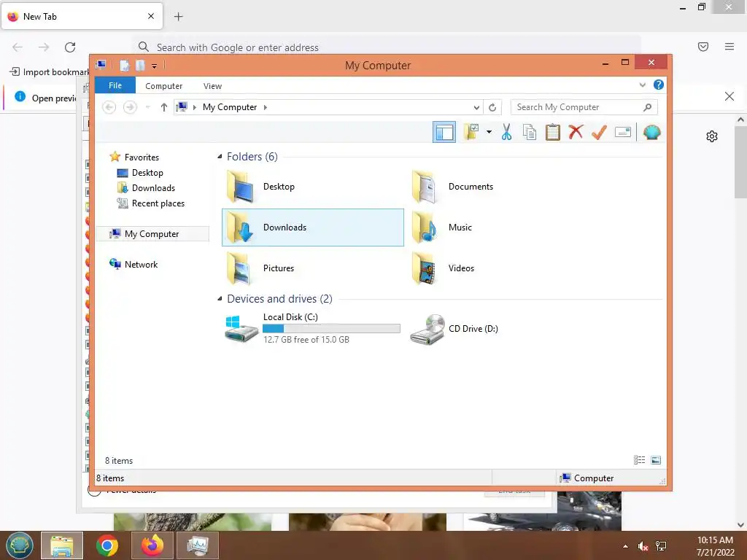Click the Rename label icon
The image size is (747, 560).
pos(623,133)
